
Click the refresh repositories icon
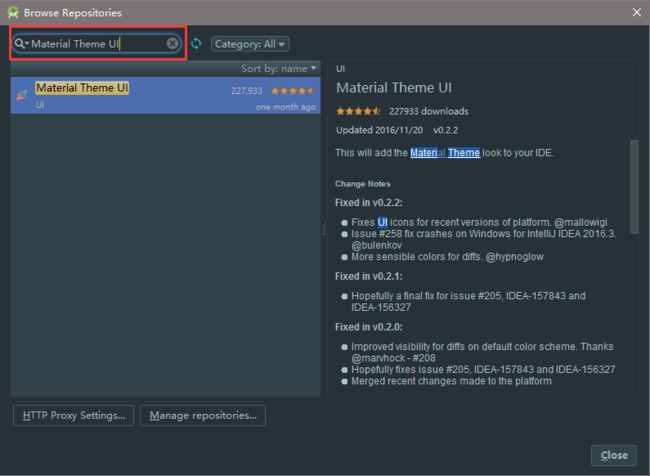196,43
